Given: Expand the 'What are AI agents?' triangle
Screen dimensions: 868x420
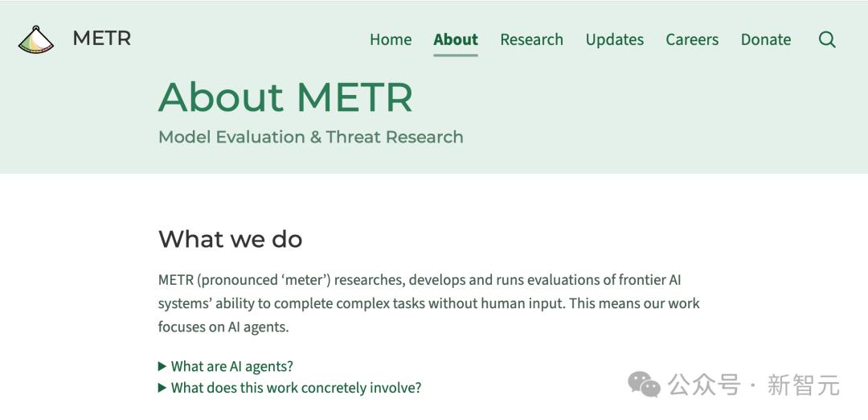Looking at the screenshot, I should point(162,366).
